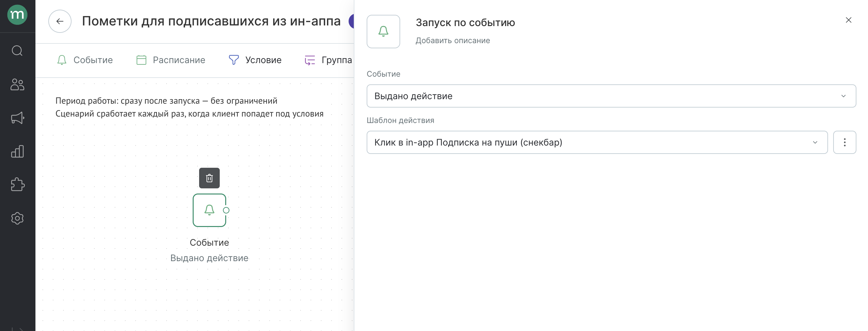Open the three-dot menu beside template
This screenshot has height=331, width=868.
click(x=844, y=142)
